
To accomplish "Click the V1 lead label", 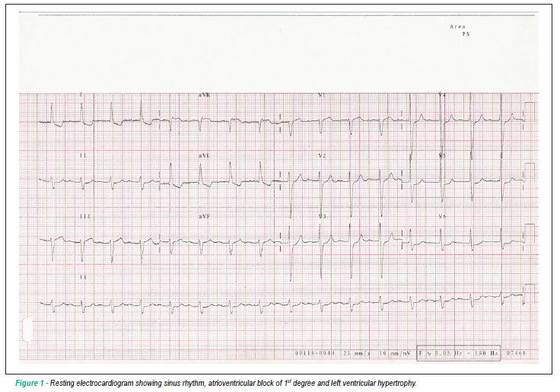I will coord(322,95).
